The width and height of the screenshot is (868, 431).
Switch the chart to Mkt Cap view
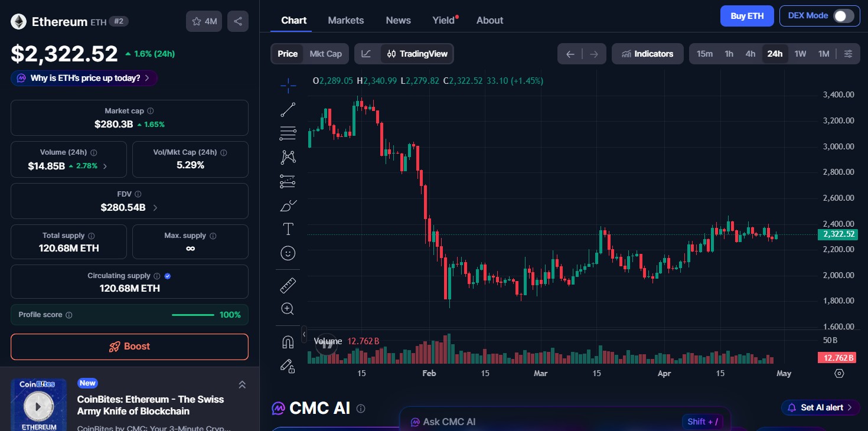point(326,53)
